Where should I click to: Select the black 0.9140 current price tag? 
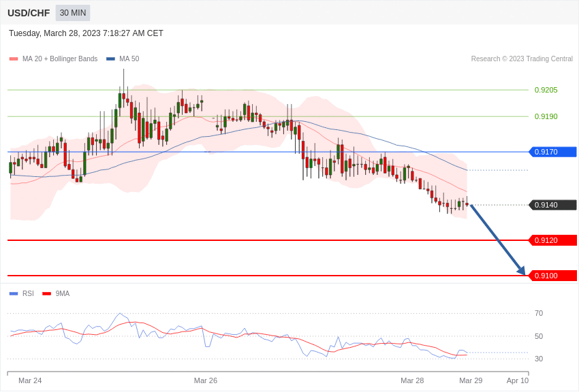coord(553,205)
